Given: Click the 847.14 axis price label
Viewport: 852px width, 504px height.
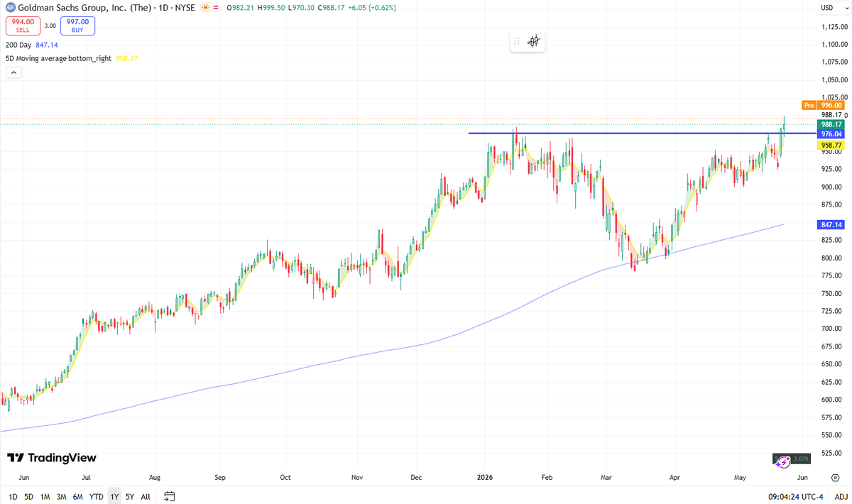Looking at the screenshot, I should pos(831,224).
